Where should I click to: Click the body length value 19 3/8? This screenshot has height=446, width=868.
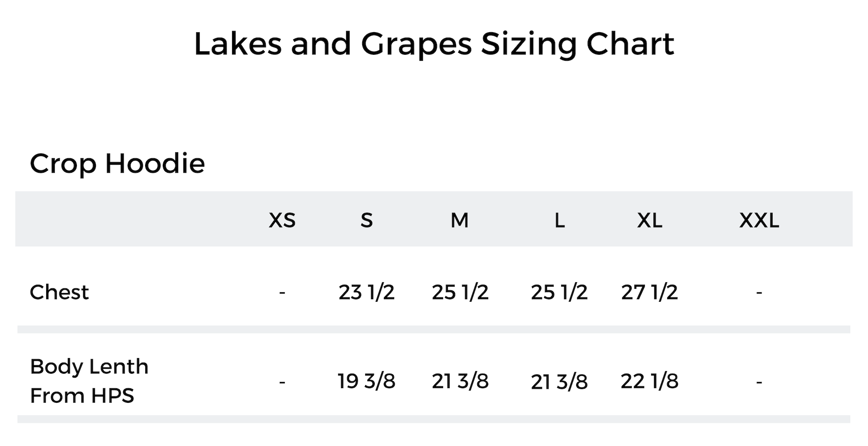pos(367,381)
